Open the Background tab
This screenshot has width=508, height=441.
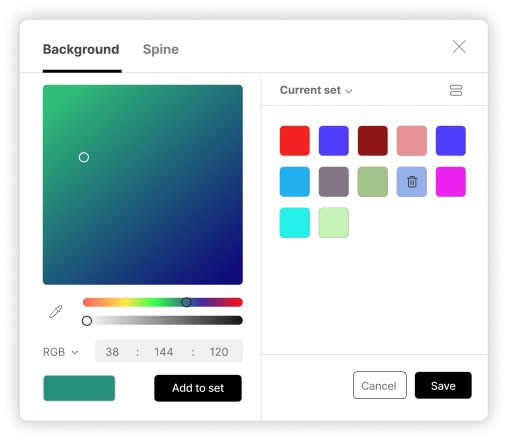pyautogui.click(x=81, y=49)
